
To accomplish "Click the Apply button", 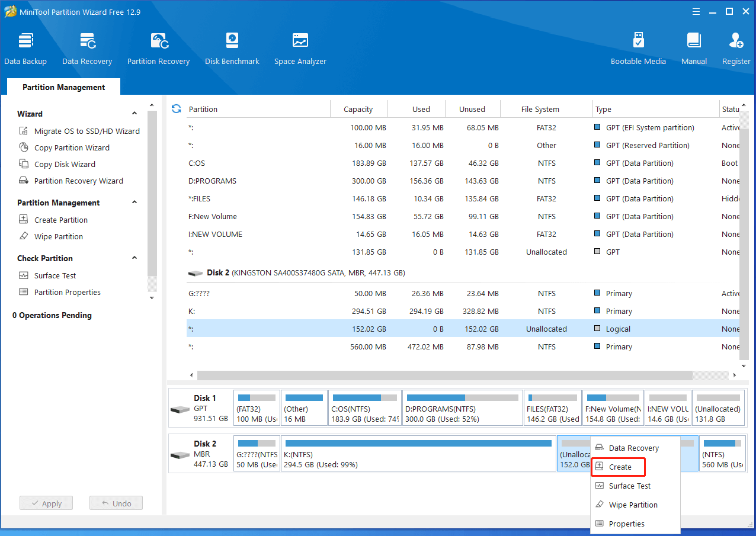I will click(x=46, y=503).
